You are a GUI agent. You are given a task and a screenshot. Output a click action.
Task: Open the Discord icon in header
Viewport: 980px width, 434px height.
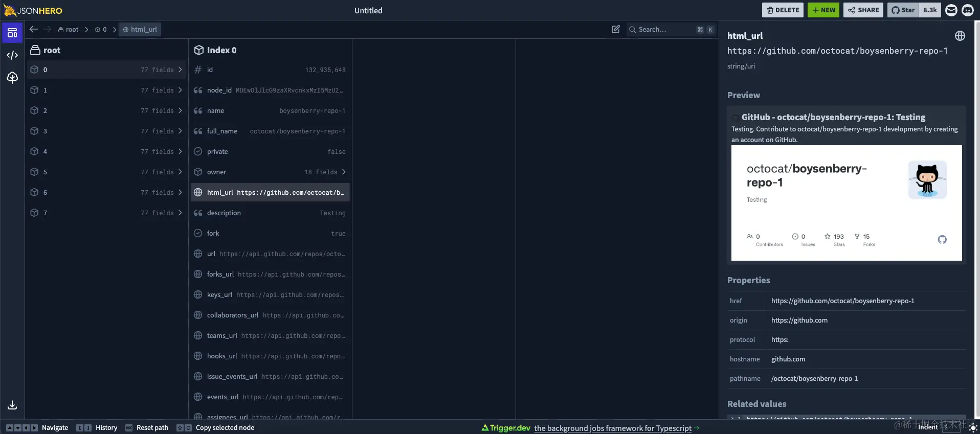click(x=968, y=10)
